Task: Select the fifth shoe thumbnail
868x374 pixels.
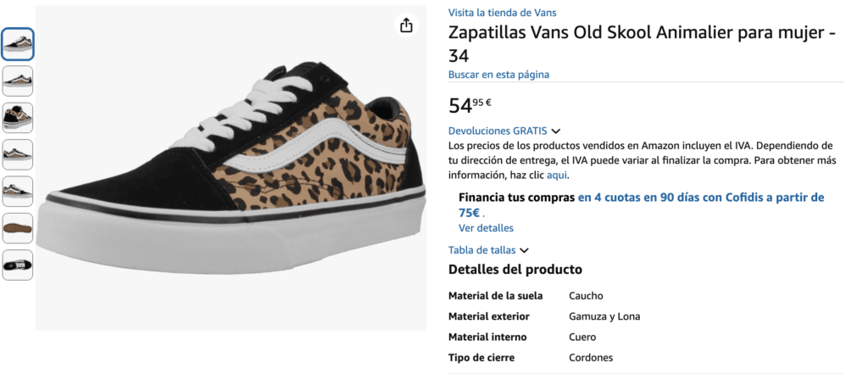Action: pos(18,191)
